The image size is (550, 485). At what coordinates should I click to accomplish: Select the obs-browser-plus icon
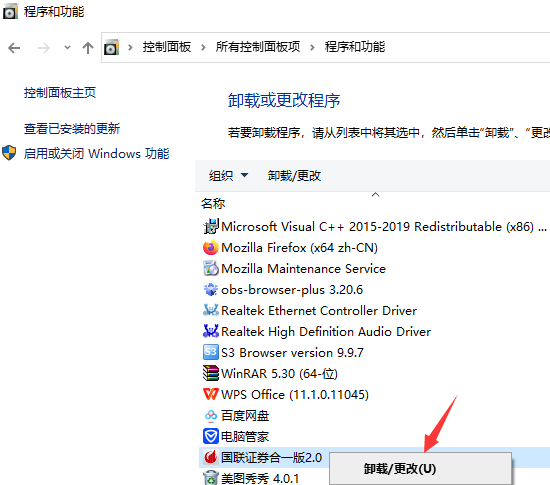coord(211,290)
